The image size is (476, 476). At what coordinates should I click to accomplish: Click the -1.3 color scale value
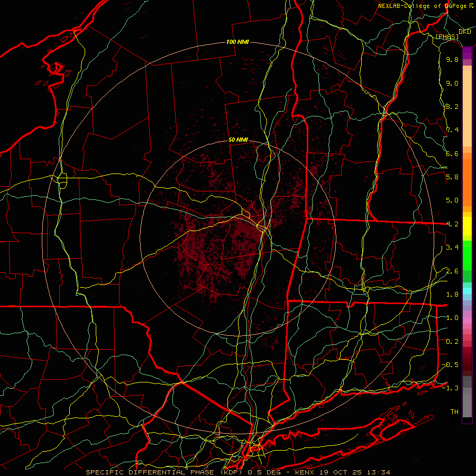[450, 388]
